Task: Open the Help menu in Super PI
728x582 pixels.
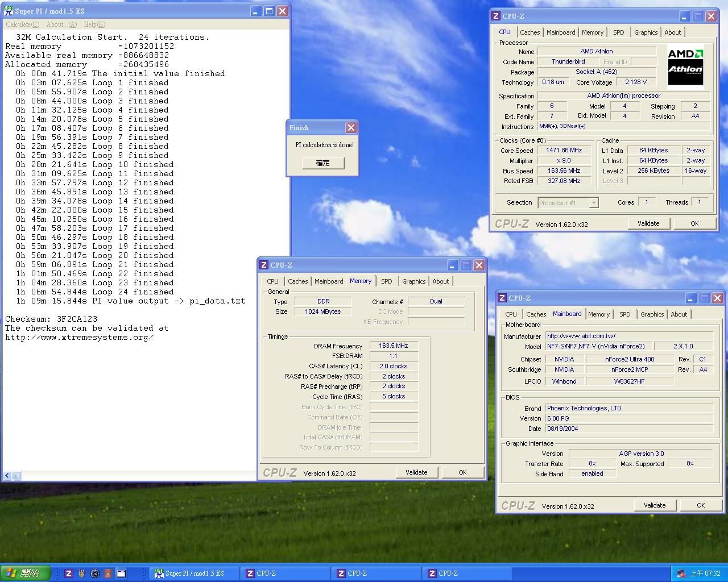Action: point(94,24)
